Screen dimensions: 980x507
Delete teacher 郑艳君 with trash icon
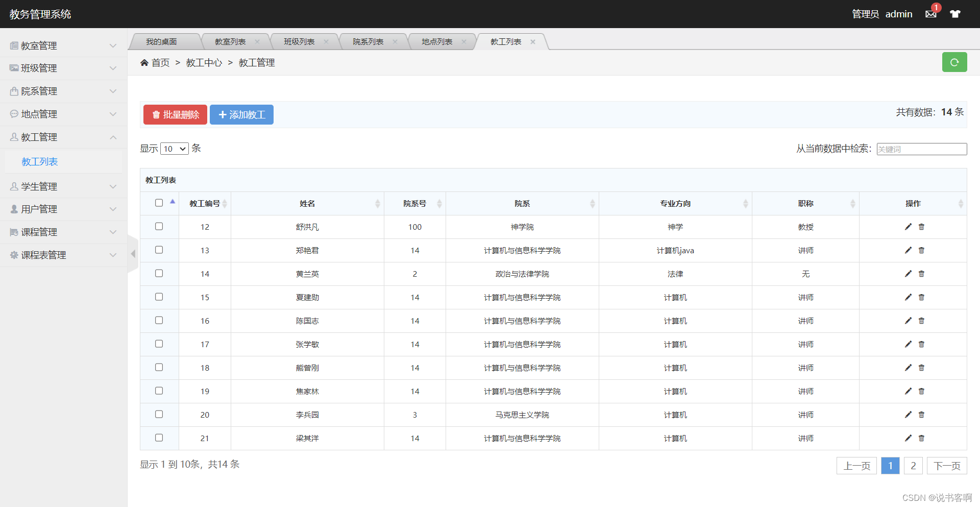click(921, 250)
